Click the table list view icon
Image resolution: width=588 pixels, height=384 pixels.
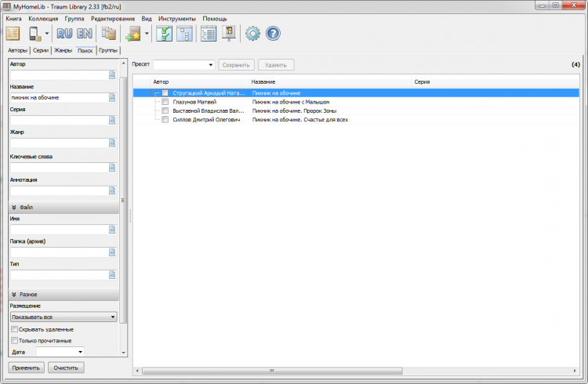tap(209, 34)
